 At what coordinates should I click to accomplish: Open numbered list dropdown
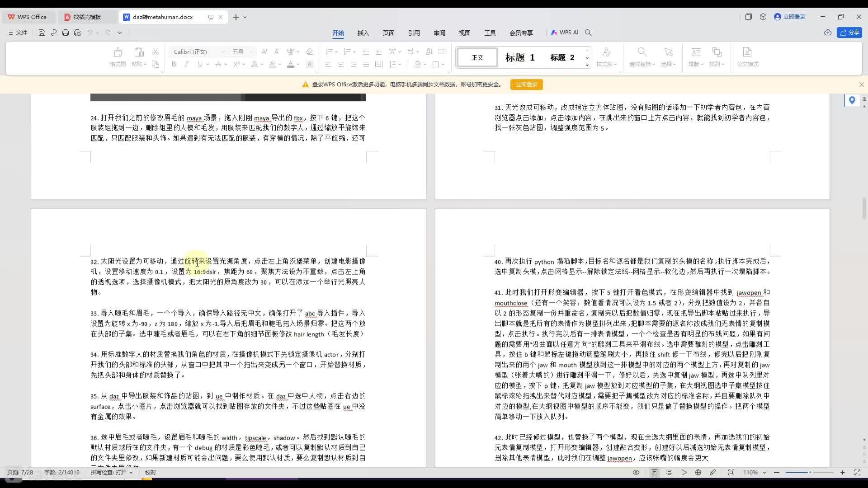click(354, 52)
